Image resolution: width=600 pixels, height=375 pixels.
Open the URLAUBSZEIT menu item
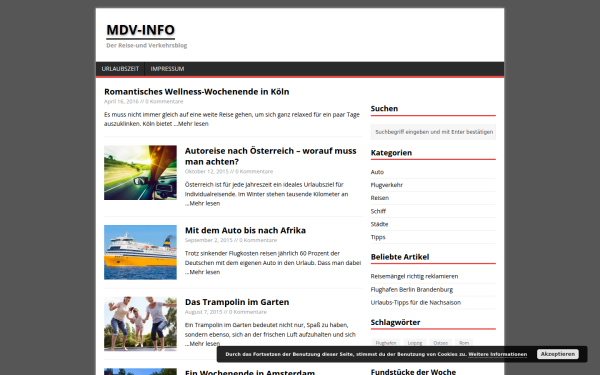[x=120, y=69]
